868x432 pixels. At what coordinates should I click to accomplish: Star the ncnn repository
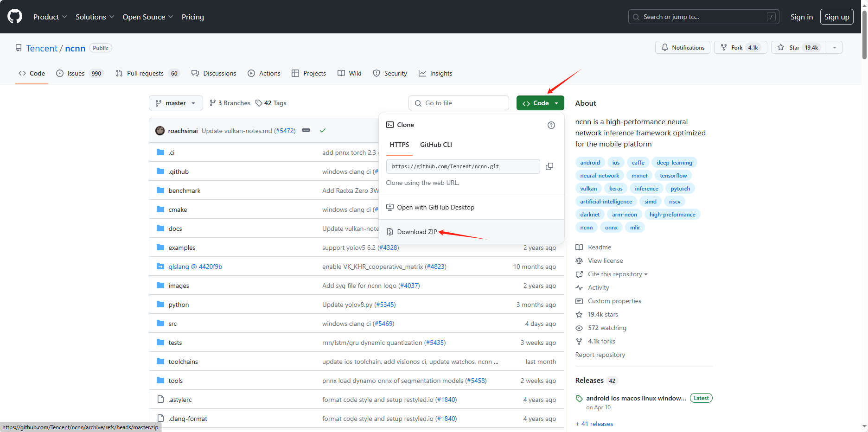[799, 47]
